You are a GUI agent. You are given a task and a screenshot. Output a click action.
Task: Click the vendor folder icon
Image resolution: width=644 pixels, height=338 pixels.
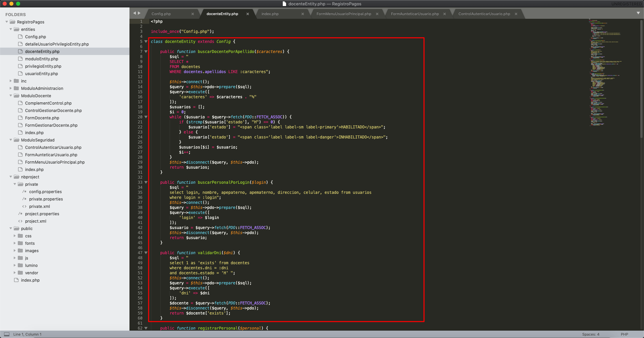click(x=20, y=273)
